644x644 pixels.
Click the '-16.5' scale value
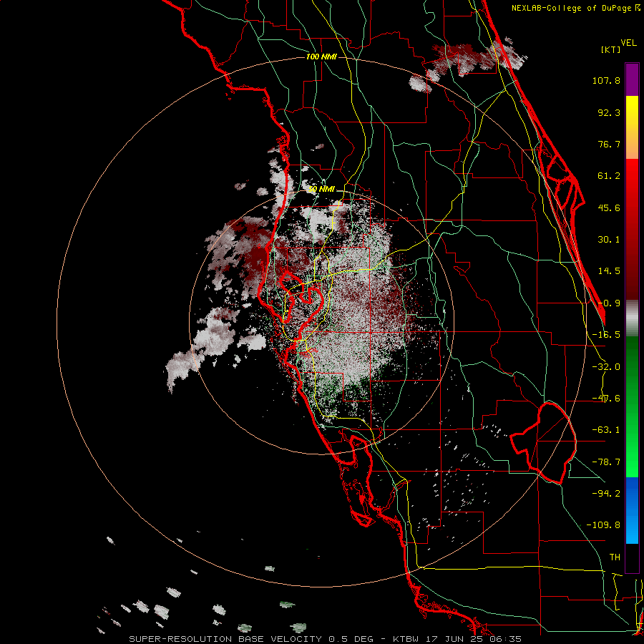tap(606, 335)
